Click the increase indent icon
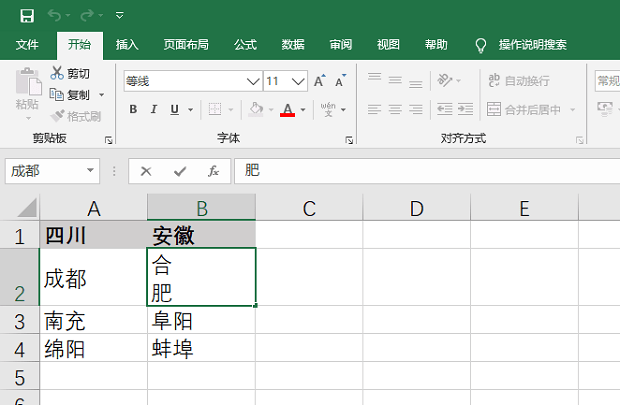 (465, 109)
